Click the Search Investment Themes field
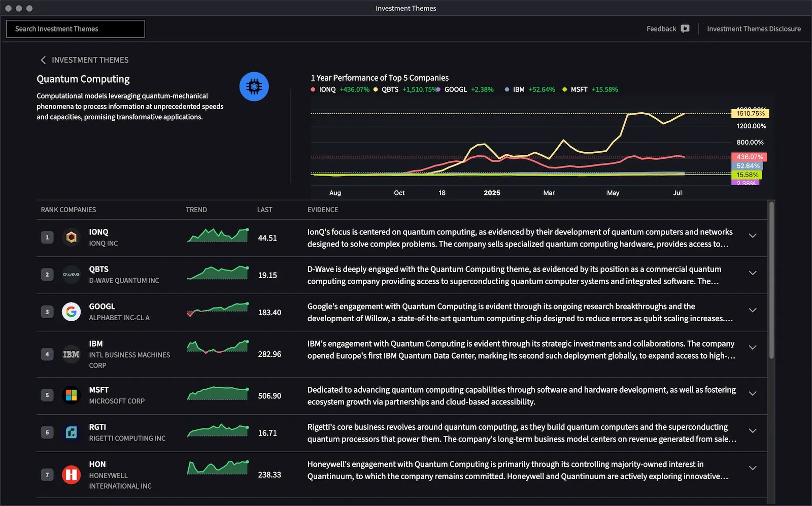Screen dimensions: 812x506 click(x=76, y=29)
